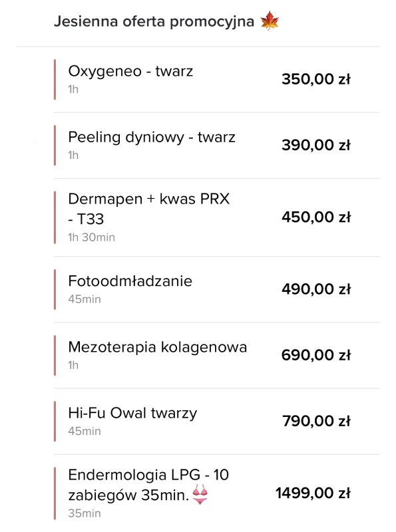396x532 pixels.
Task: Click the 450,00 zł price
Action: [x=316, y=217]
